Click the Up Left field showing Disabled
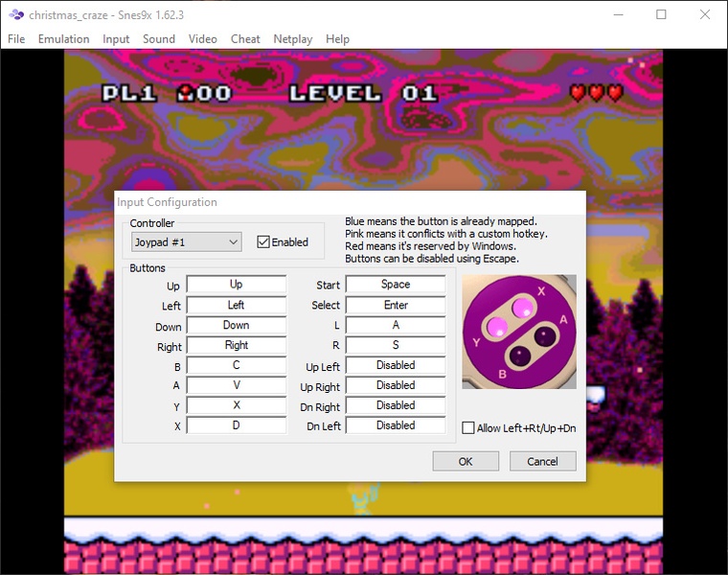 click(x=395, y=365)
